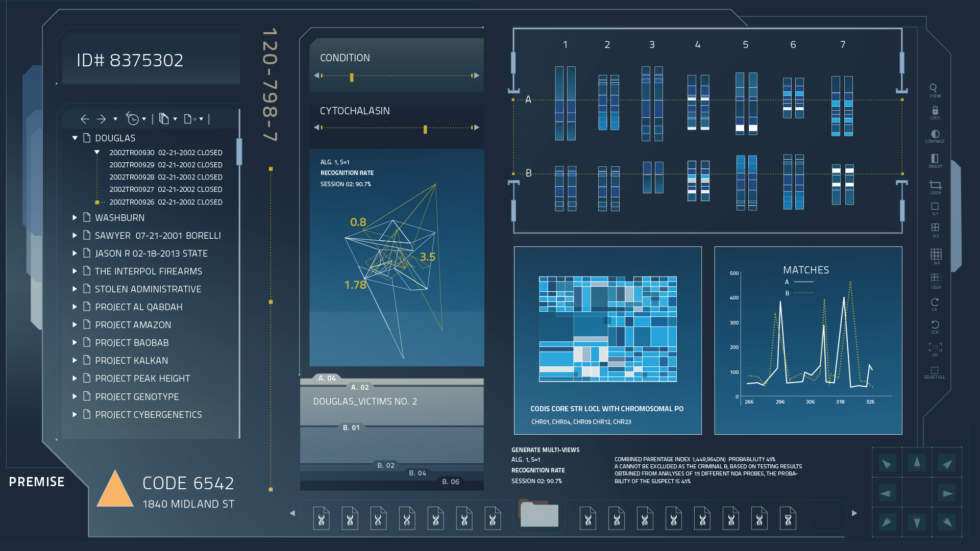Viewport: 980px width, 551px height.
Task: Click the left arrow on navigation pad
Action: 887,493
